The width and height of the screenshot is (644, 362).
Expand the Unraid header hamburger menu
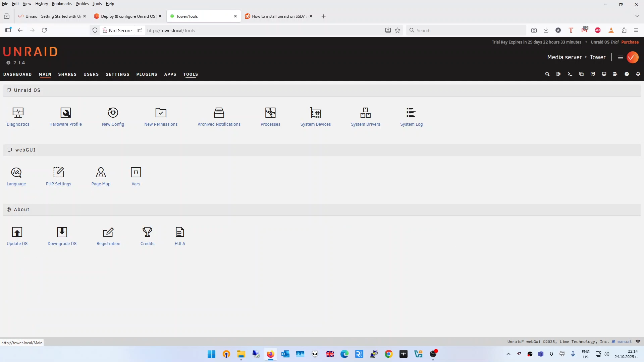tap(621, 57)
